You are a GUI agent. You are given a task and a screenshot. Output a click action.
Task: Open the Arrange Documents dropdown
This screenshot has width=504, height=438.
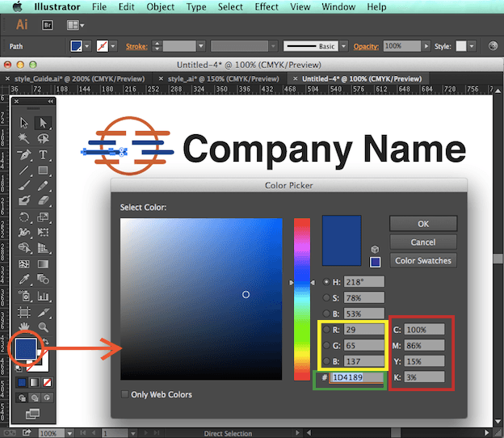point(76,25)
